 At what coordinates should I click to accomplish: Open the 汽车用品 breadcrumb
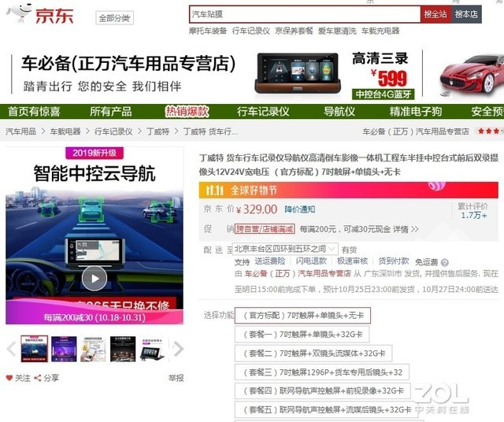tap(20, 131)
